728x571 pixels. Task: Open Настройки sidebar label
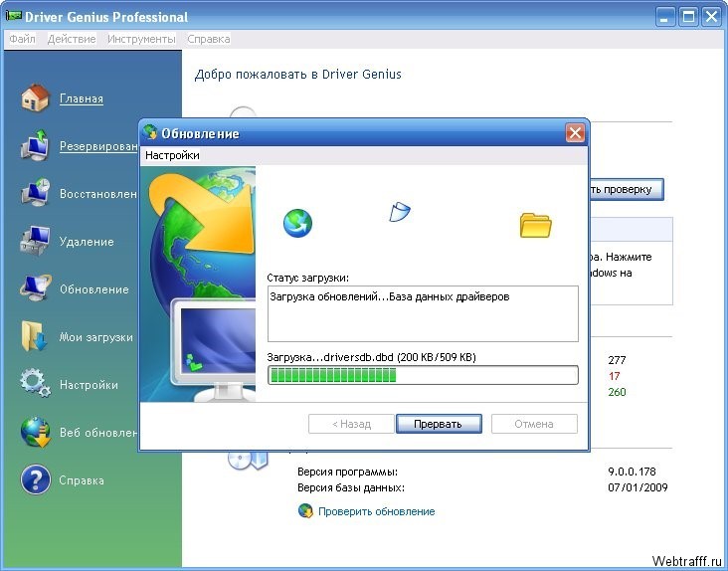click(89, 385)
